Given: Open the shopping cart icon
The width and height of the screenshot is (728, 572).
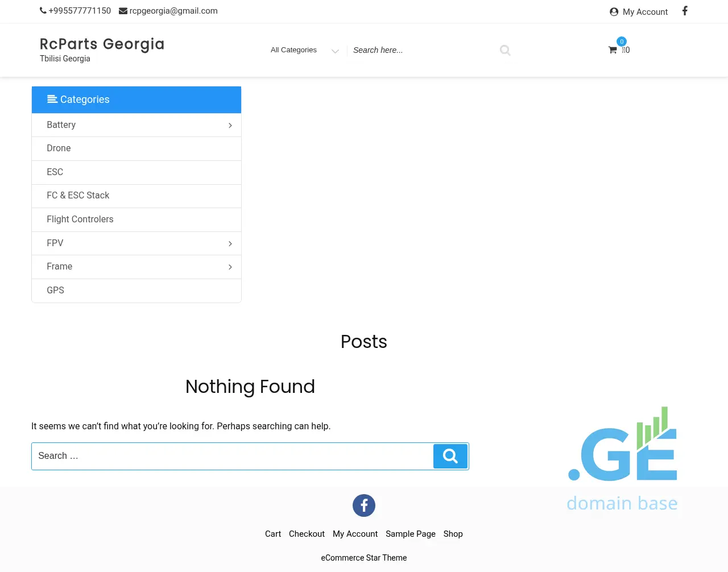Looking at the screenshot, I should (x=613, y=50).
